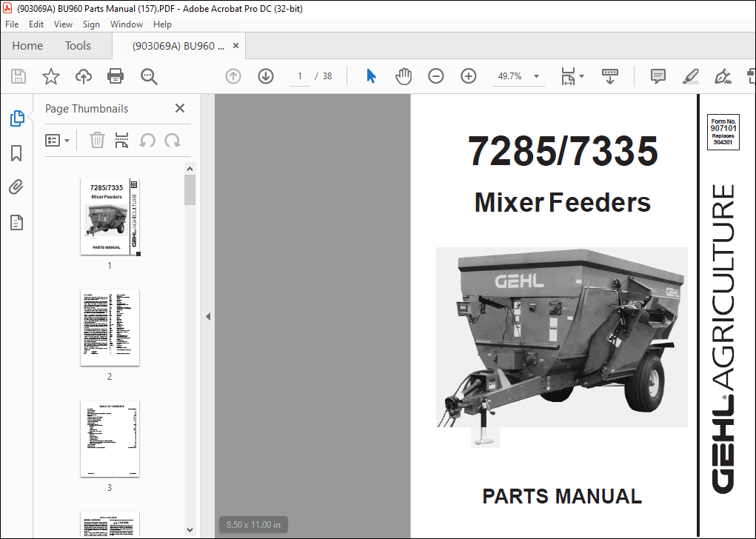Click the 'PARTS MANUAL' text
The width and height of the screenshot is (756, 539).
[562, 497]
